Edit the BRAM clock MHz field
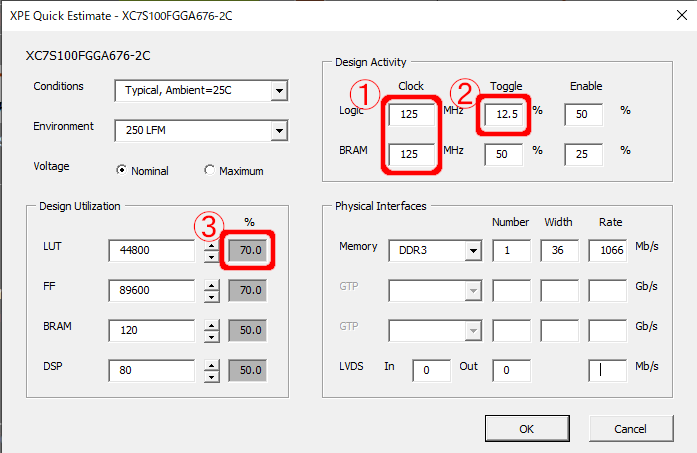697x453 pixels. click(411, 155)
